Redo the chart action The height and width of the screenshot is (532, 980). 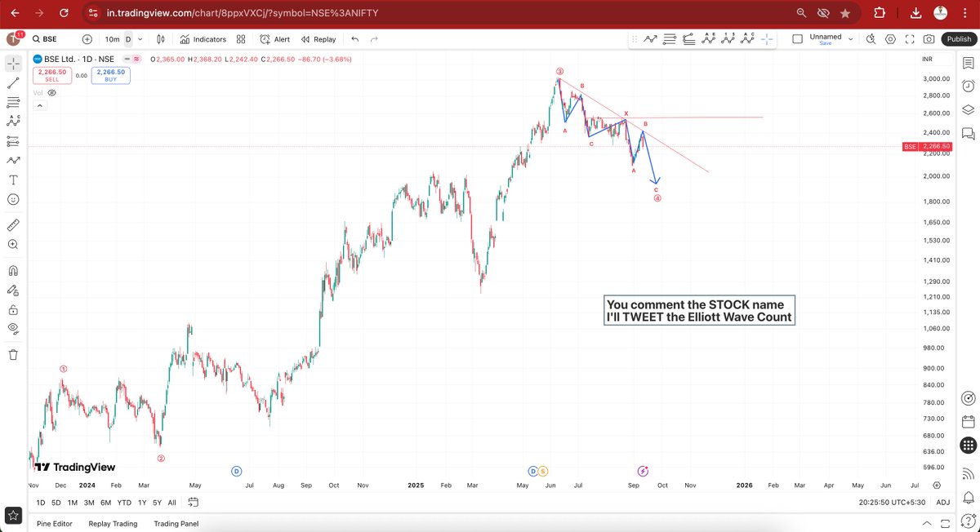click(374, 39)
